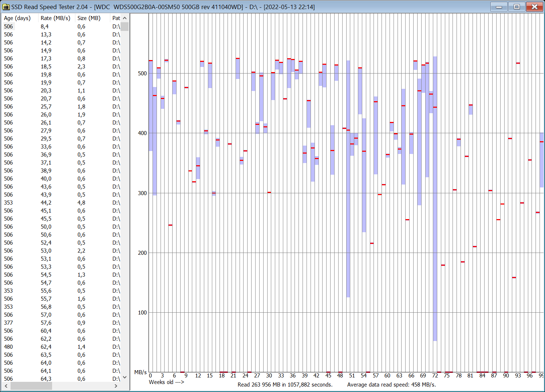Click the 'Read 263 956 MB in 1057,882 seconds' text
The image size is (545, 392).
click(x=285, y=385)
